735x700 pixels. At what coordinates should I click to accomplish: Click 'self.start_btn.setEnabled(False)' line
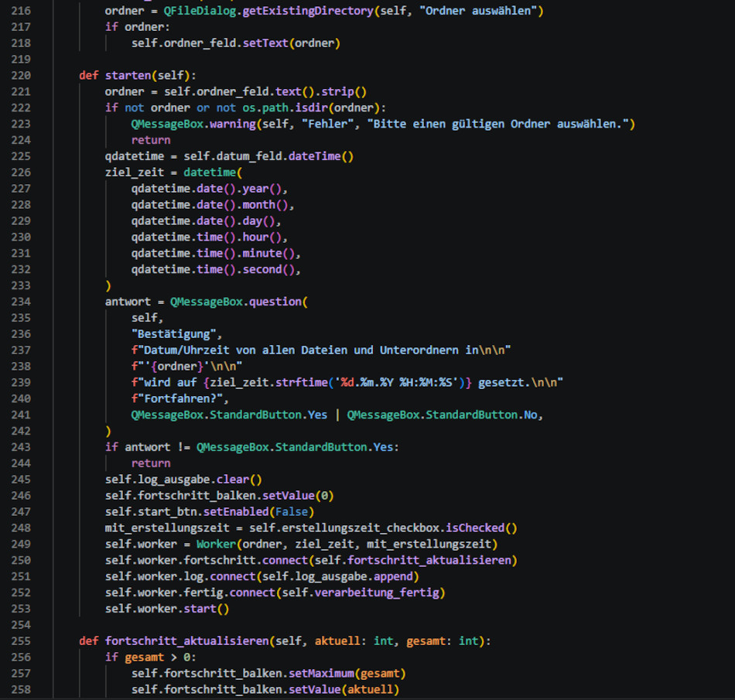pyautogui.click(x=210, y=511)
